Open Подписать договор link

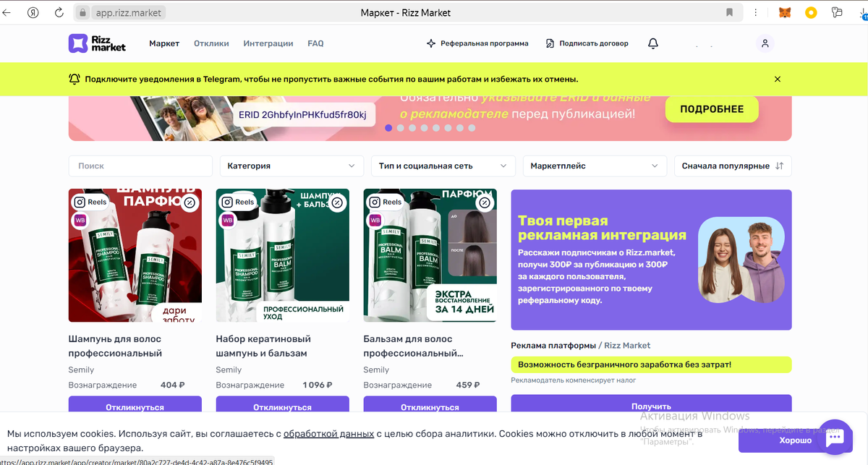(x=587, y=43)
